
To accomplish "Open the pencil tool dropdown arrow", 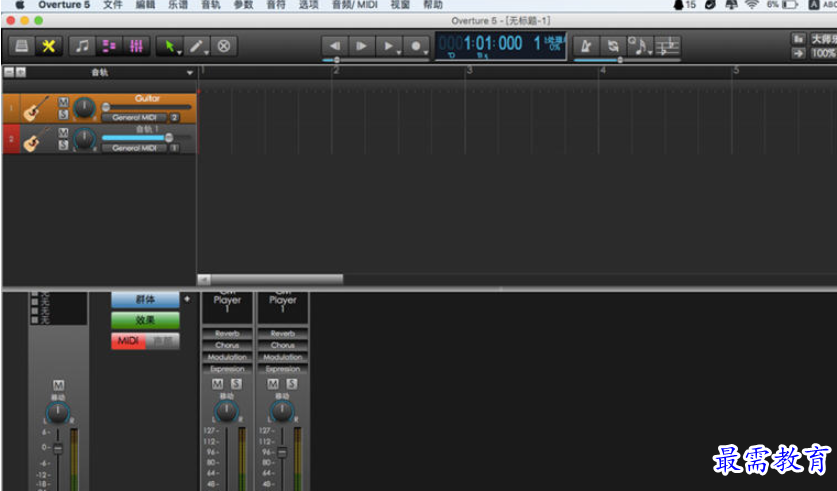I will (x=206, y=52).
